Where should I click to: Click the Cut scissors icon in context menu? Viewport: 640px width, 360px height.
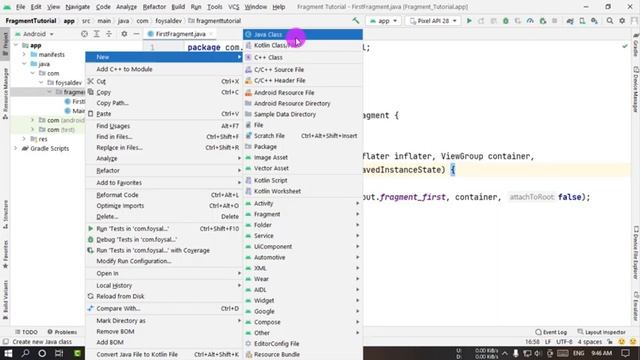point(91,81)
